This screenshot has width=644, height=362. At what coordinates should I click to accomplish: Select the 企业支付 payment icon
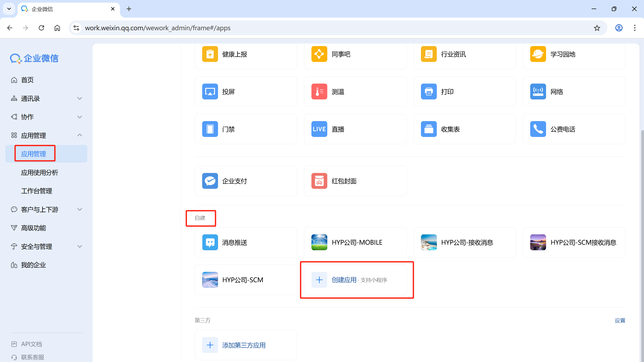210,181
